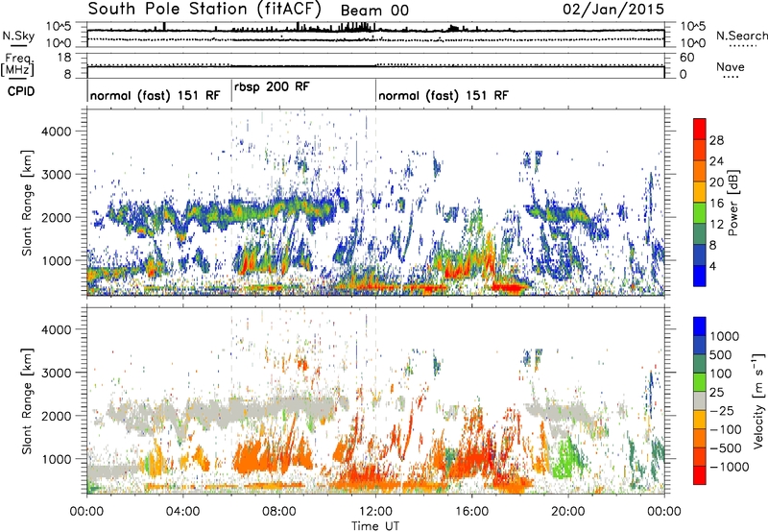Click the velocity panel 'Slant Range [km]' label
Screen dimensions: 768x532
27,400
